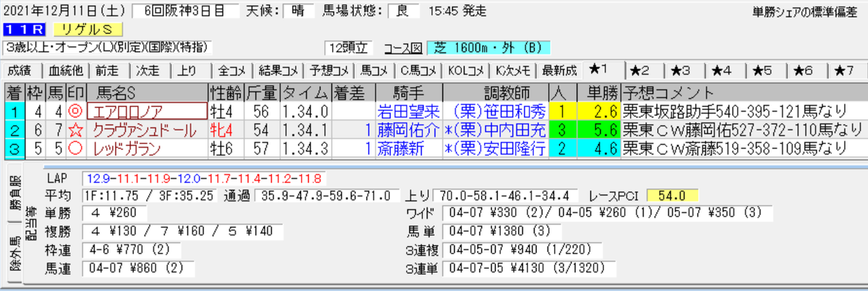Click the ☆ mark for クラヴァシュドール

click(76, 130)
